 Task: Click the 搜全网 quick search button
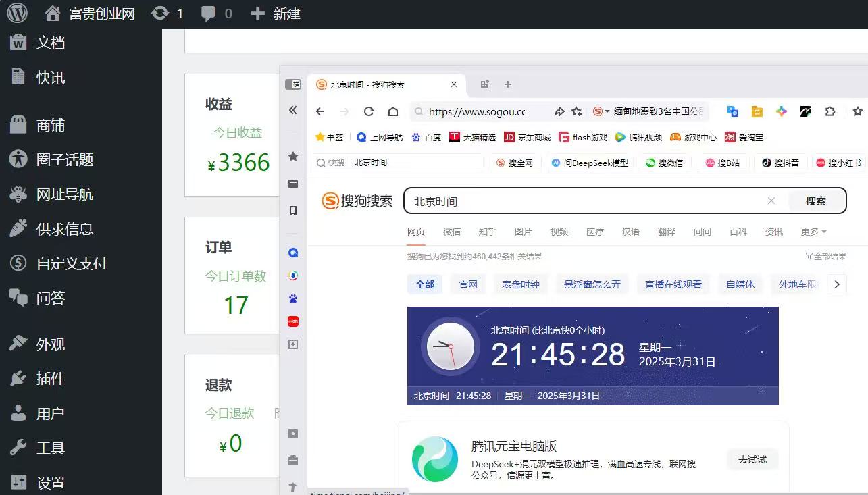[515, 163]
